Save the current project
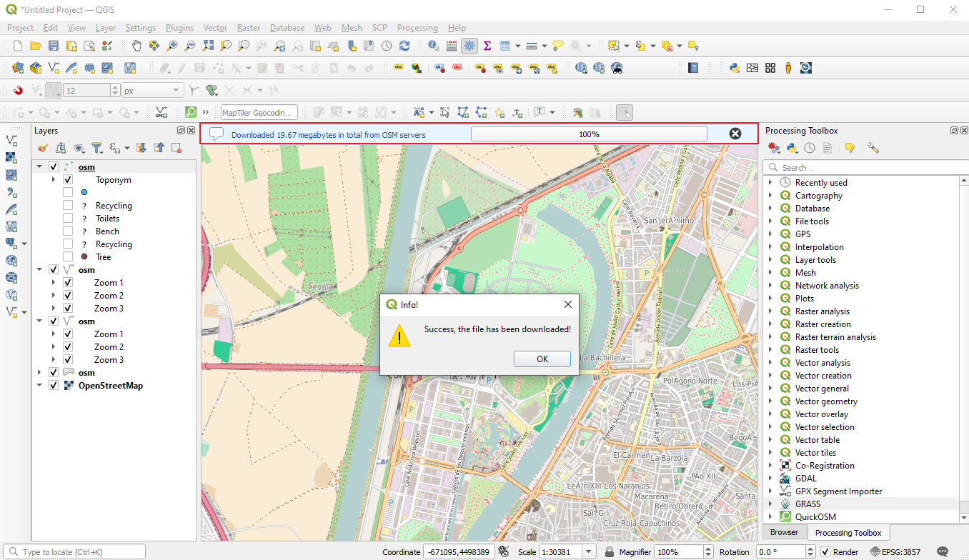 tap(54, 45)
